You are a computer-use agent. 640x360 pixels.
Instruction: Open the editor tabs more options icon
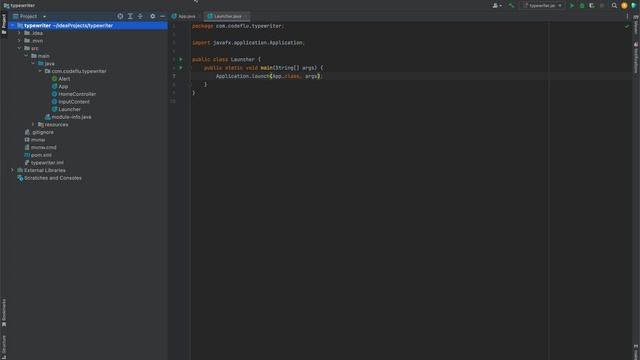627,16
